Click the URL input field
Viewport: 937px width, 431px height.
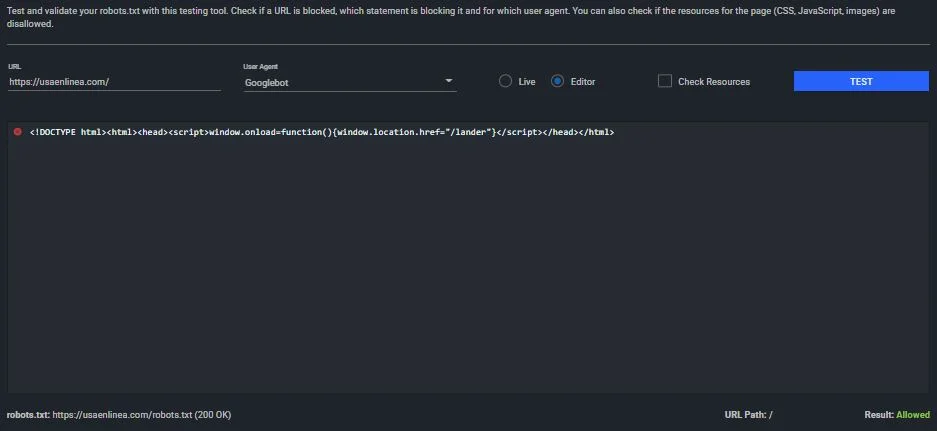114,82
